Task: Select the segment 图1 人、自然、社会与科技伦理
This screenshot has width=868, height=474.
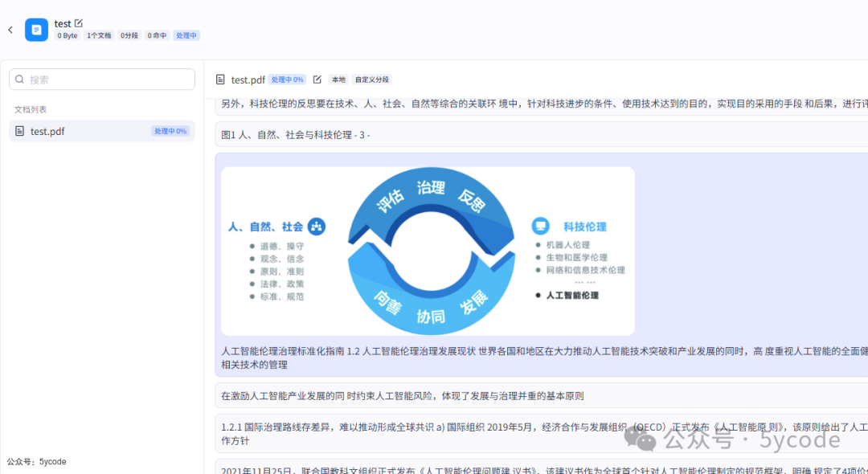Action: point(542,134)
